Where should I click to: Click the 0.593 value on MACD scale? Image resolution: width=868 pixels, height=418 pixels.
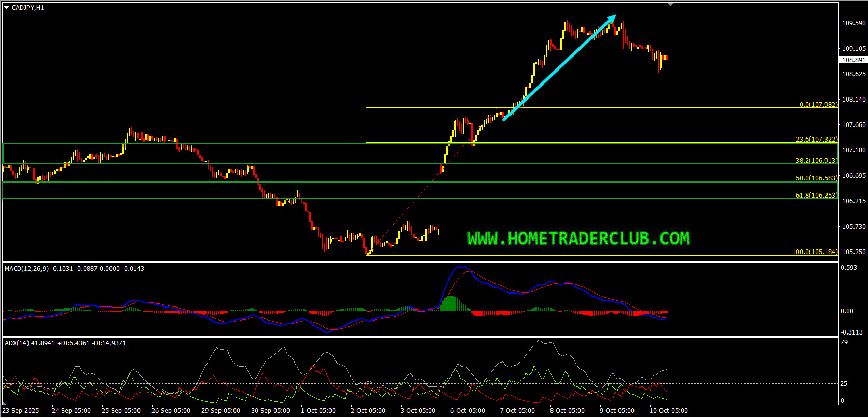[x=849, y=268]
